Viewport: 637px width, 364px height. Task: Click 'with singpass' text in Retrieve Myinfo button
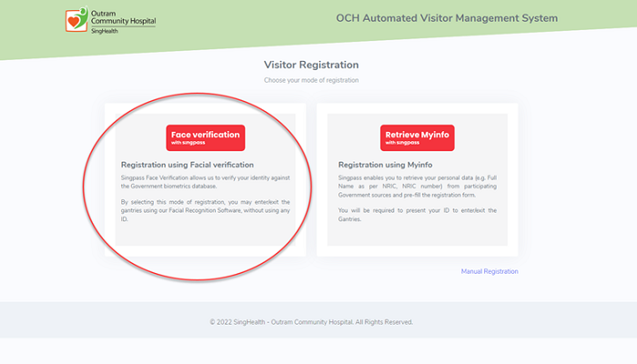[401, 143]
